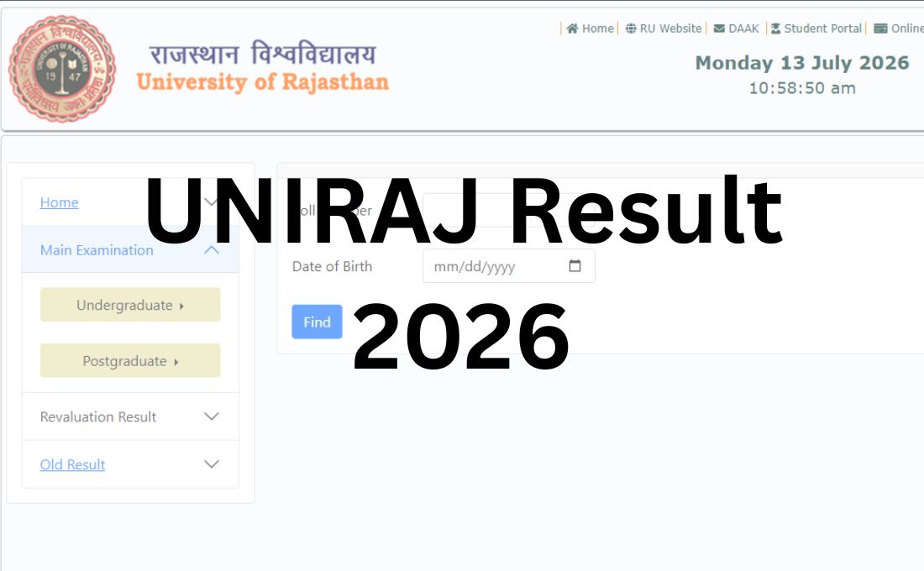Click the Date of Birth label
The image size is (924, 571).
click(x=332, y=266)
